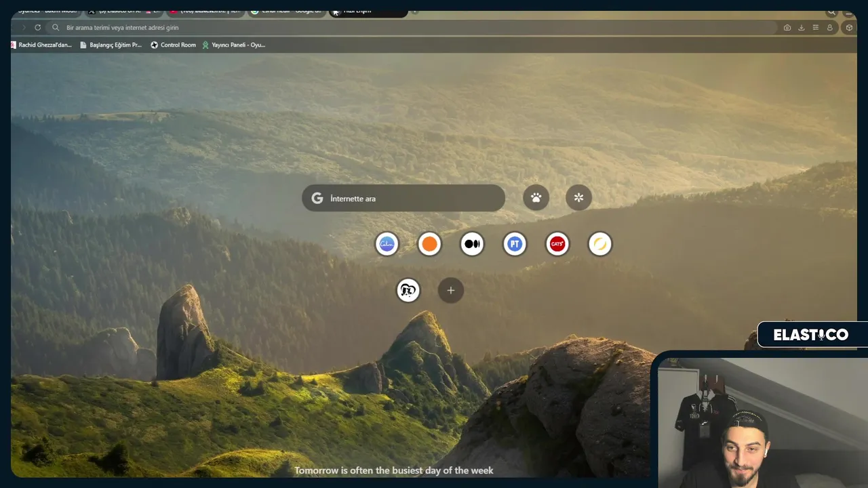The image size is (868, 488).
Task: Focus the "İnternette ara" search box
Action: click(x=403, y=198)
